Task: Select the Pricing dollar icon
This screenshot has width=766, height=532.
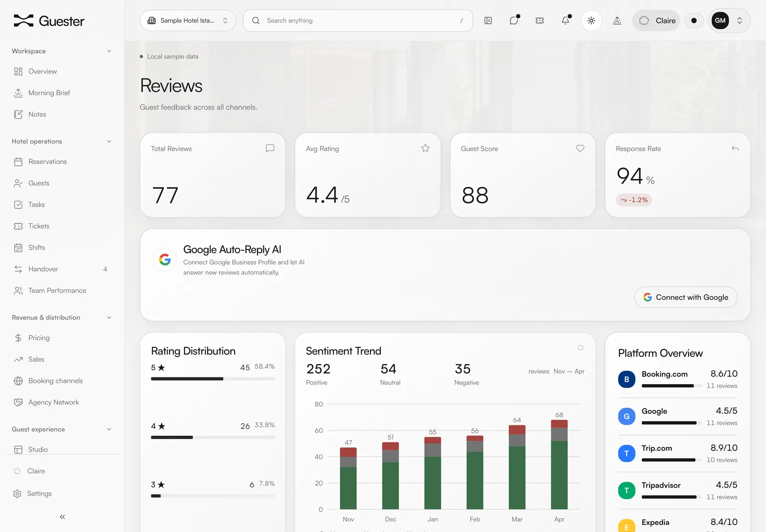Action: click(x=18, y=338)
